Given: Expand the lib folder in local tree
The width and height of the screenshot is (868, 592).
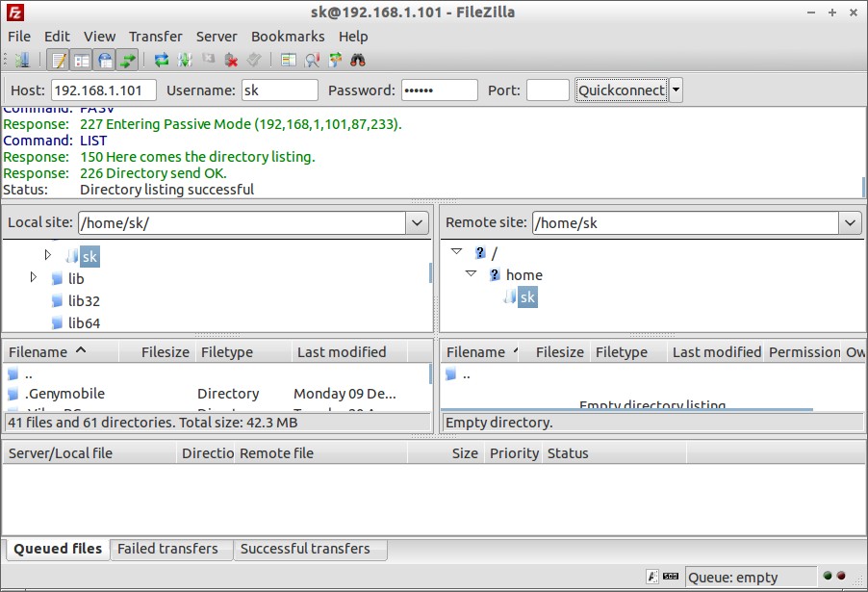Looking at the screenshot, I should [34, 277].
